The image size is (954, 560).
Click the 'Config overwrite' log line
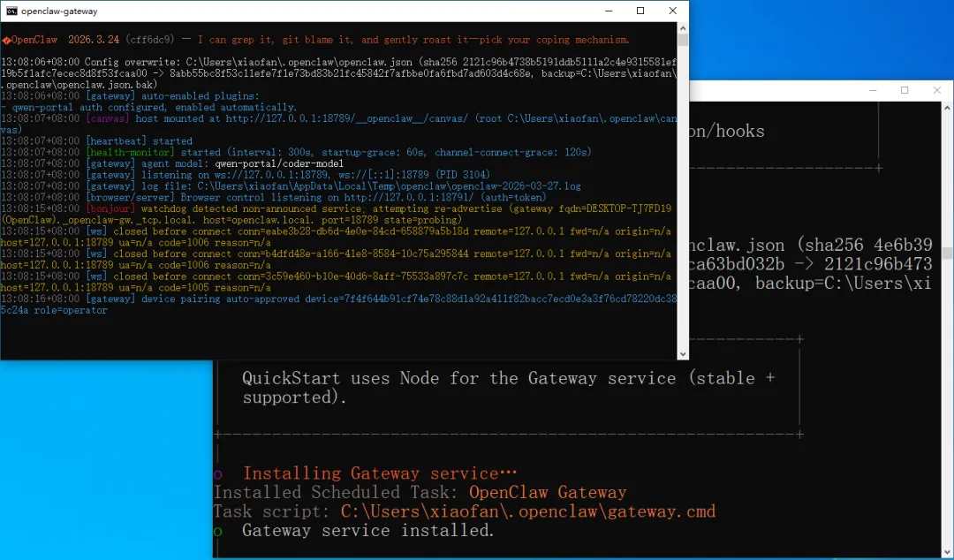[x=338, y=73]
